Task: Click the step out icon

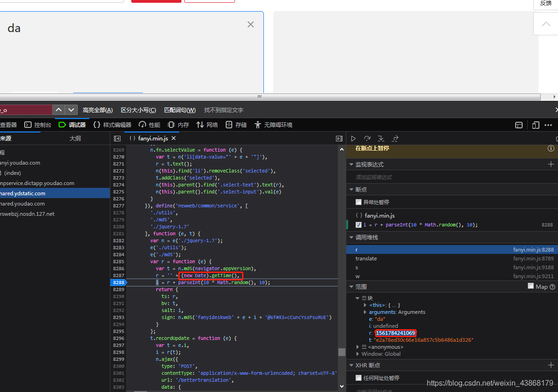Action: pyautogui.click(x=395, y=139)
